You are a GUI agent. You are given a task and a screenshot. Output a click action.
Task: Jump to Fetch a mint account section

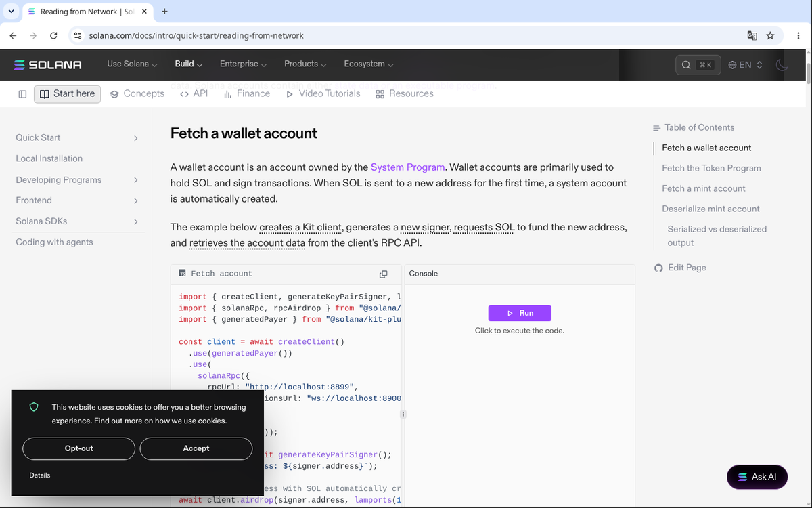tap(704, 188)
